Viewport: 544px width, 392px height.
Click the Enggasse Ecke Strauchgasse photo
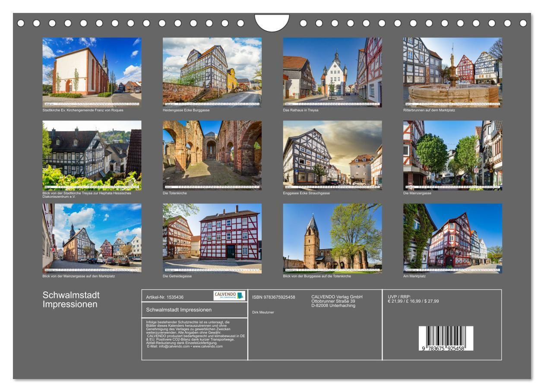point(332,155)
